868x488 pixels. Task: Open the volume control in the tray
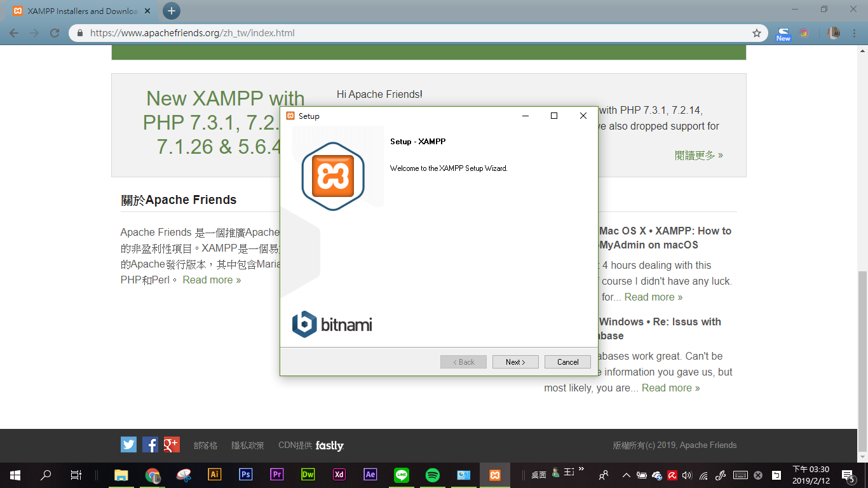click(x=687, y=475)
